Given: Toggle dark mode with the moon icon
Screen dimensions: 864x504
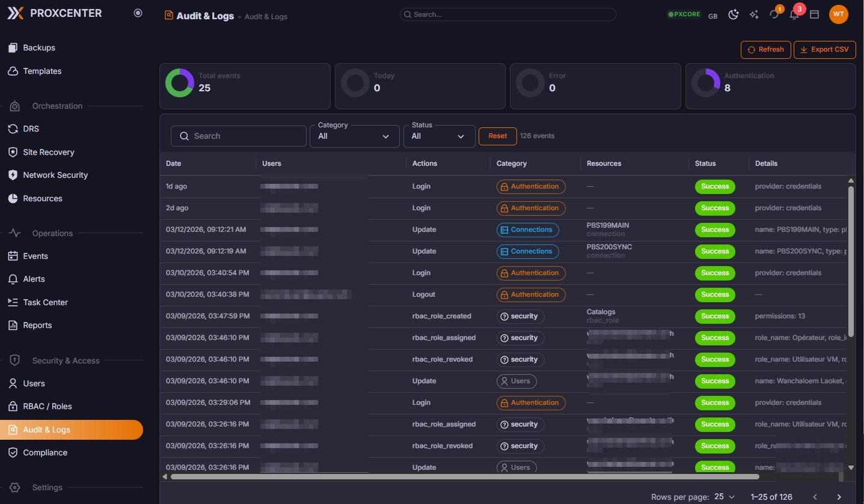Looking at the screenshot, I should tap(734, 14).
